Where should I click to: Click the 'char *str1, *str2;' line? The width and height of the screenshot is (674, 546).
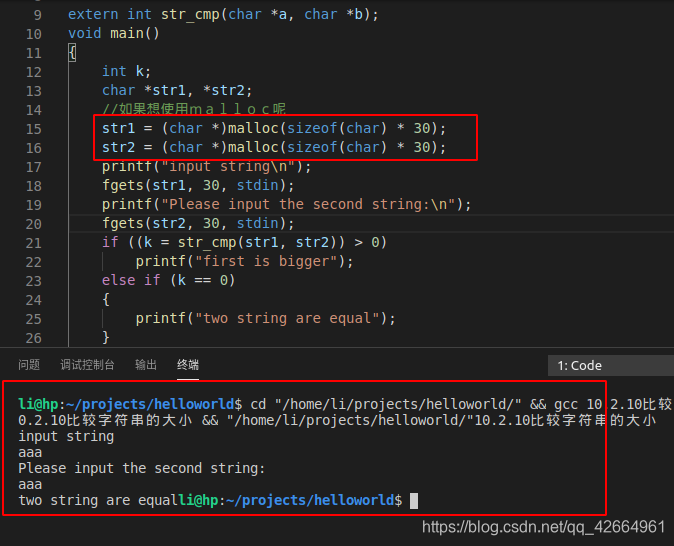[177, 90]
